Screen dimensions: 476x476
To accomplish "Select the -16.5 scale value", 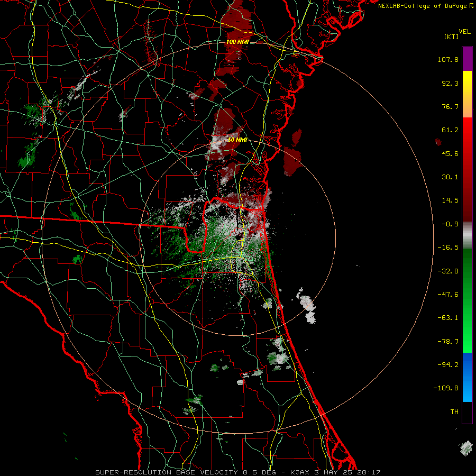I will pyautogui.click(x=448, y=248).
